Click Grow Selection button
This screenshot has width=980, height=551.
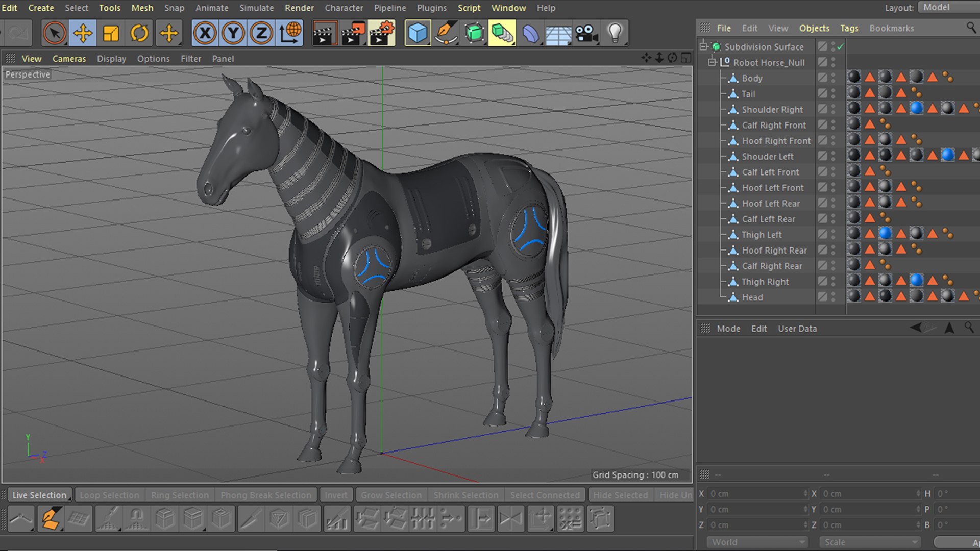(x=391, y=495)
